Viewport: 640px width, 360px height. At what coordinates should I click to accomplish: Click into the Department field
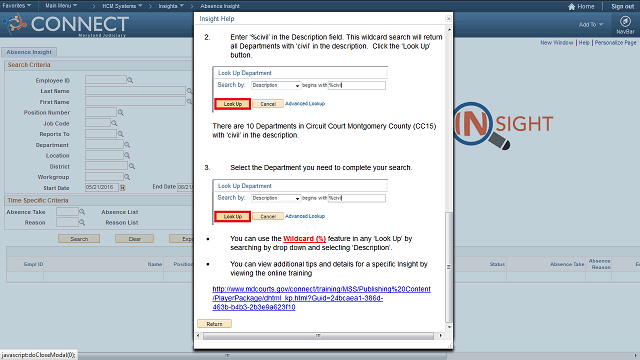[104, 144]
